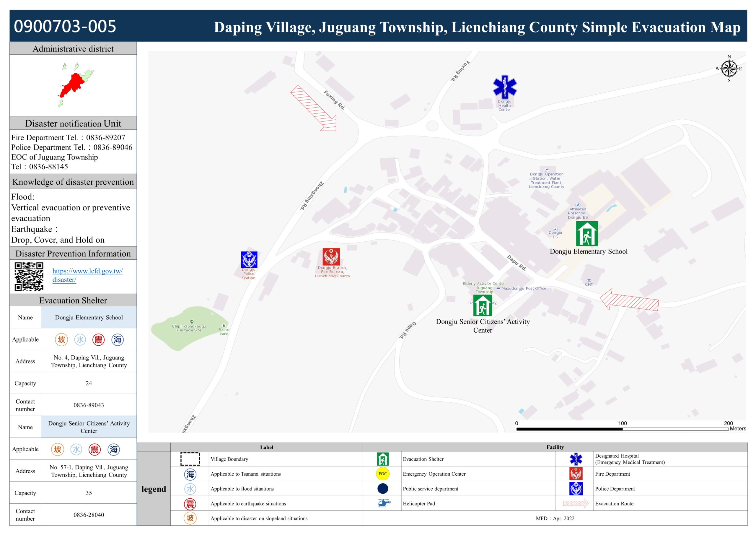This screenshot has width=756, height=535.
Task: Click the earthquake symbol in the legend
Action: [x=190, y=504]
